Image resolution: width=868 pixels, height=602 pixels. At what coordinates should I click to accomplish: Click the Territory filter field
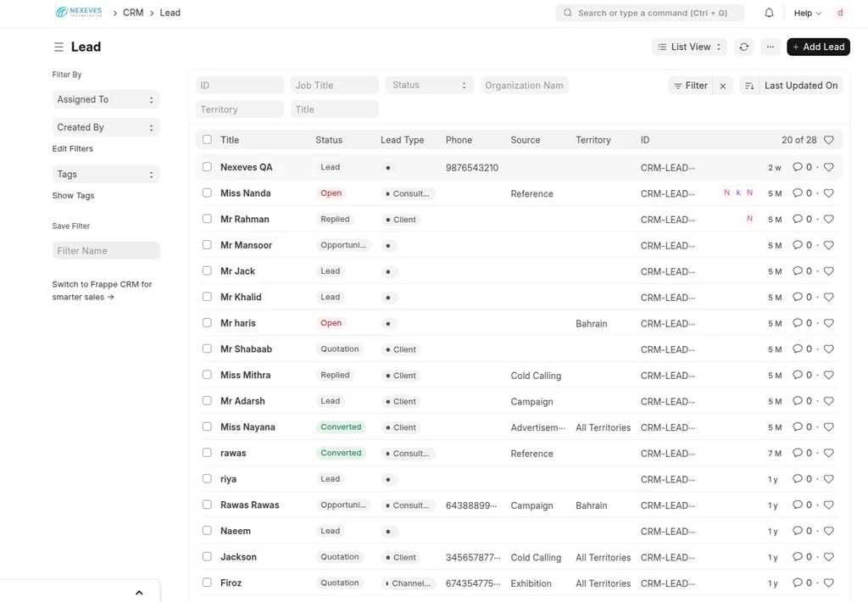[240, 109]
